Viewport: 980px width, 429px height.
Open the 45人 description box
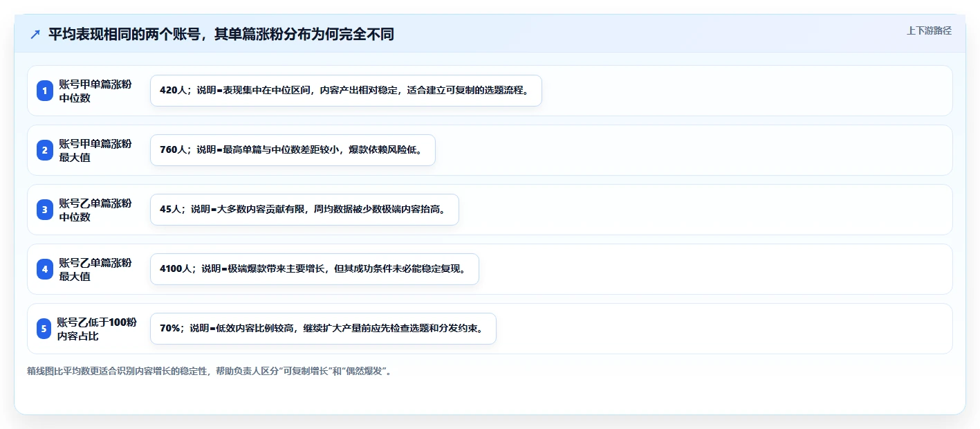tap(304, 210)
